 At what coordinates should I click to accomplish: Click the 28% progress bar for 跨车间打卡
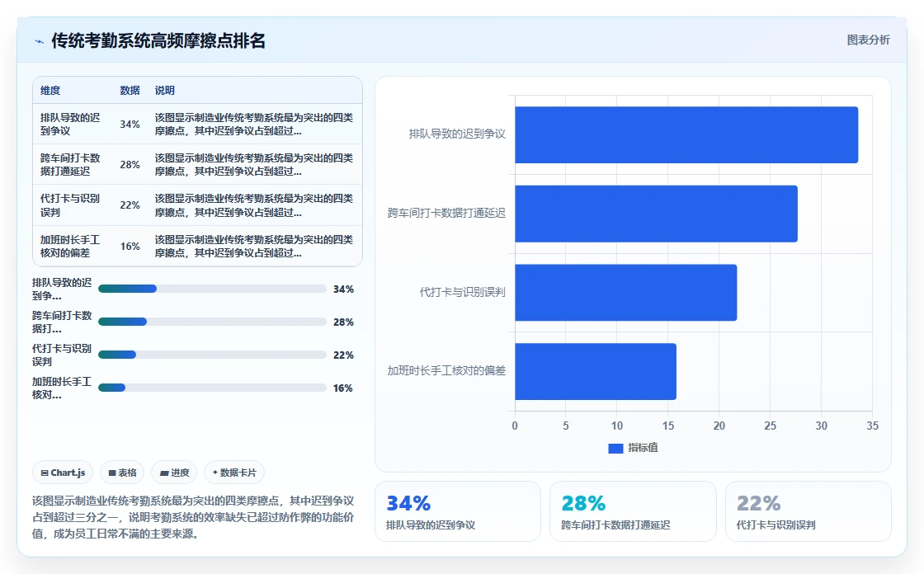point(212,322)
